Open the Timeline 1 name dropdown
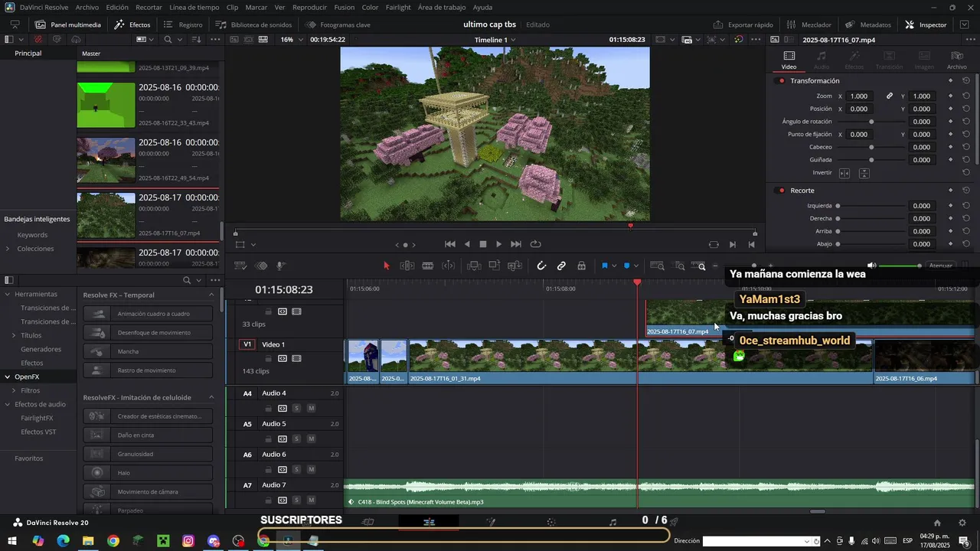980x551 pixels. [495, 40]
